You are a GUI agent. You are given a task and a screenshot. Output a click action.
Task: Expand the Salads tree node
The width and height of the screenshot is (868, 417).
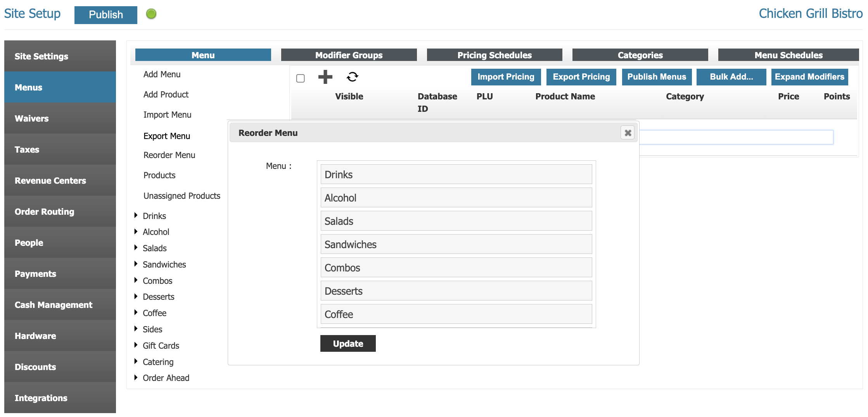tap(136, 248)
